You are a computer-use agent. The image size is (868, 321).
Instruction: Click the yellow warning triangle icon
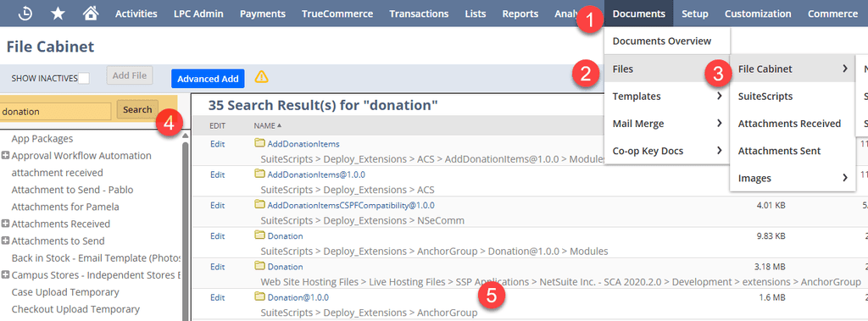point(261,77)
